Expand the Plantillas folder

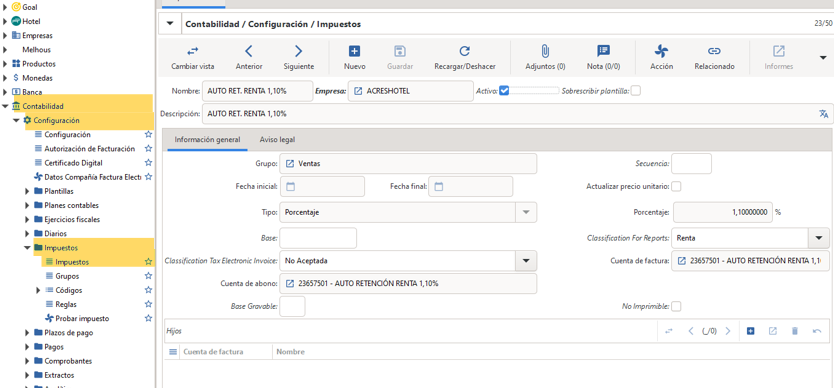point(28,191)
